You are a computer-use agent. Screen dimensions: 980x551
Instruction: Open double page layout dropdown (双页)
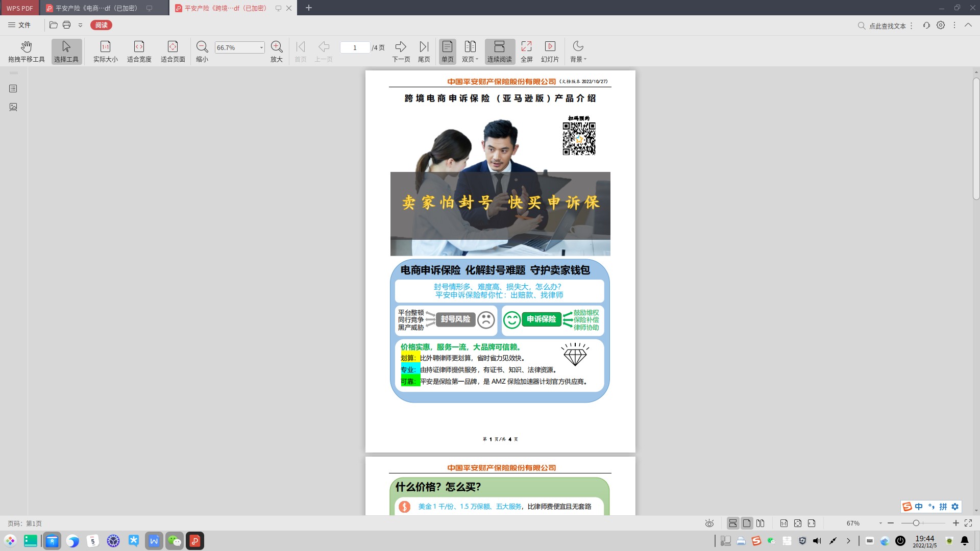tap(470, 52)
